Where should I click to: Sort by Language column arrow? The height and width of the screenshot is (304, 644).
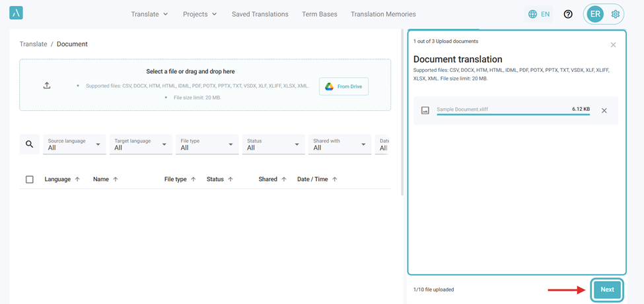click(77, 179)
